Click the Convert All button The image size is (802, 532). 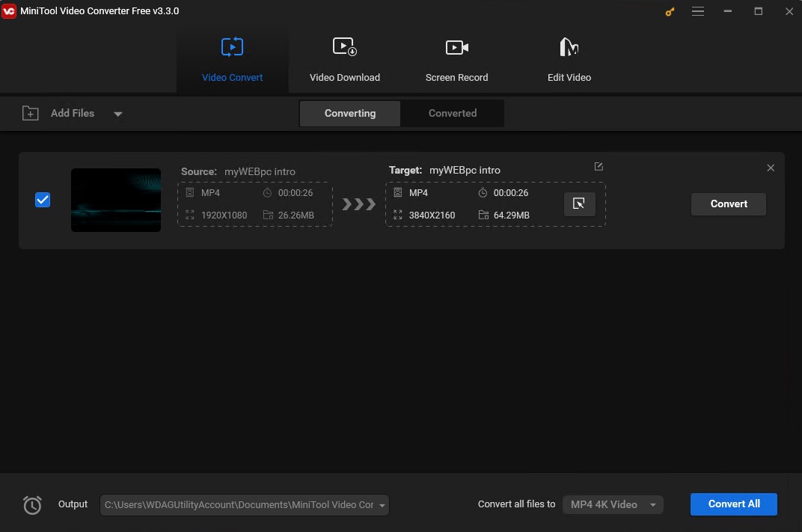pos(733,504)
